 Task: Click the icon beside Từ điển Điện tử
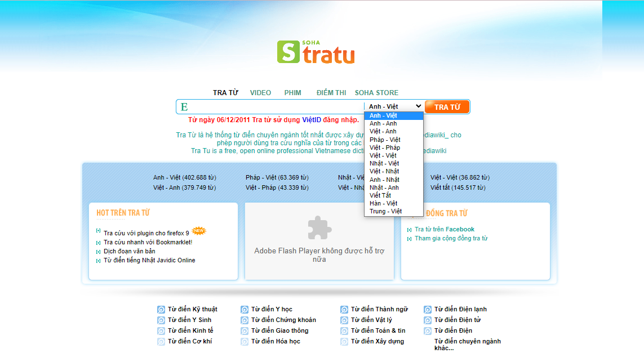click(x=428, y=320)
